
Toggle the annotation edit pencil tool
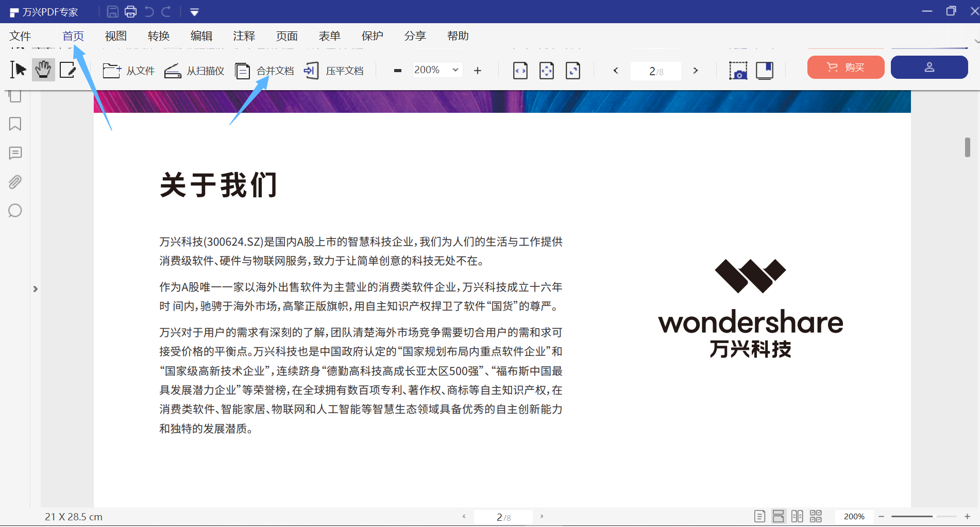click(69, 69)
